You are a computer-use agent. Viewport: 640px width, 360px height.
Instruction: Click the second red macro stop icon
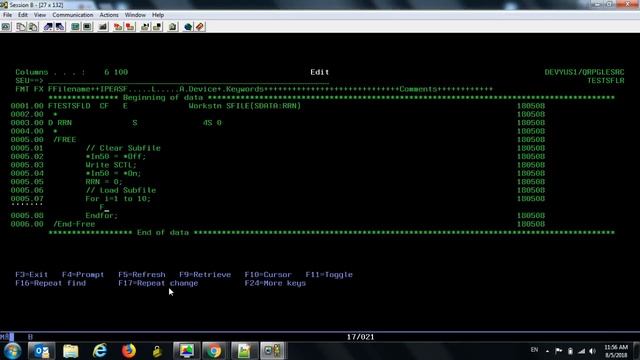point(130,27)
